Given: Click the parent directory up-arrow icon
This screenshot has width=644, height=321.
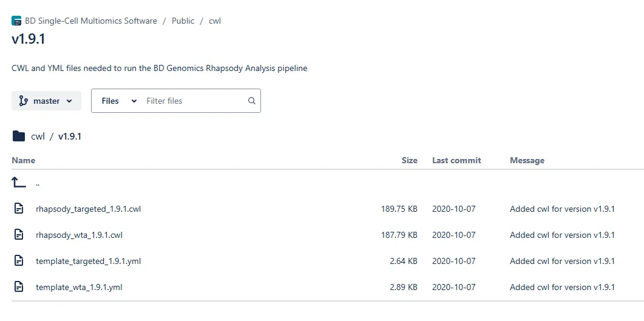Looking at the screenshot, I should coord(18,183).
